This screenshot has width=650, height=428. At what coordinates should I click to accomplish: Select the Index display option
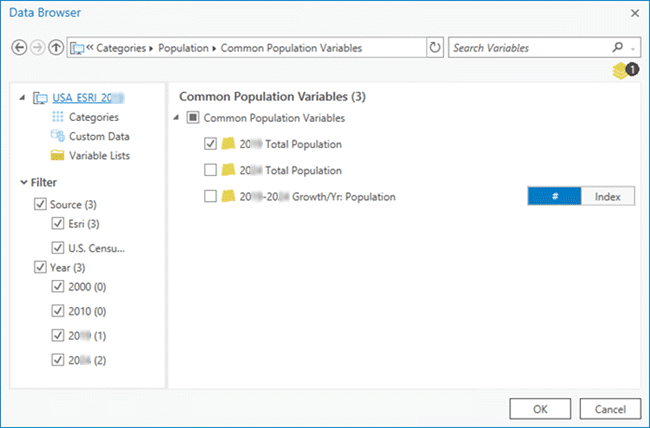point(607,196)
